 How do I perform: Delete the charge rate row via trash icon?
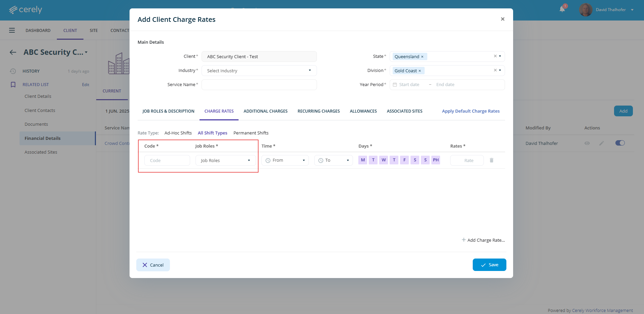pos(491,160)
